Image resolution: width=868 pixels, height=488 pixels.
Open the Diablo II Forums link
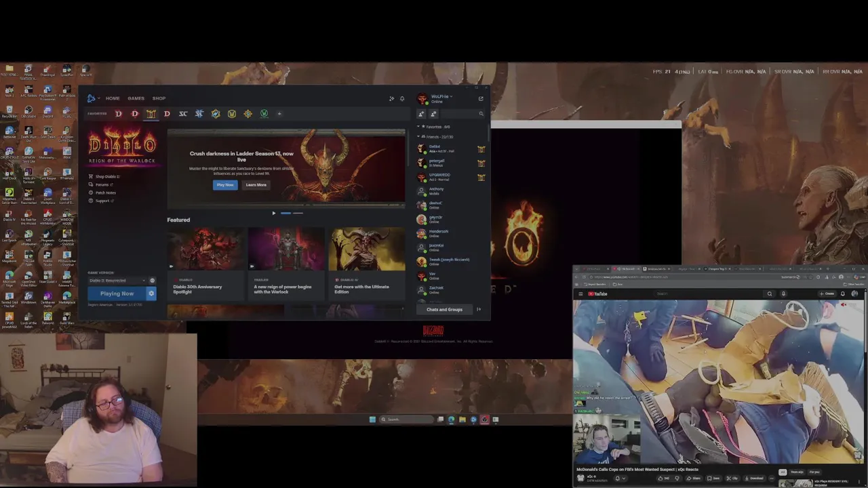[x=100, y=184]
